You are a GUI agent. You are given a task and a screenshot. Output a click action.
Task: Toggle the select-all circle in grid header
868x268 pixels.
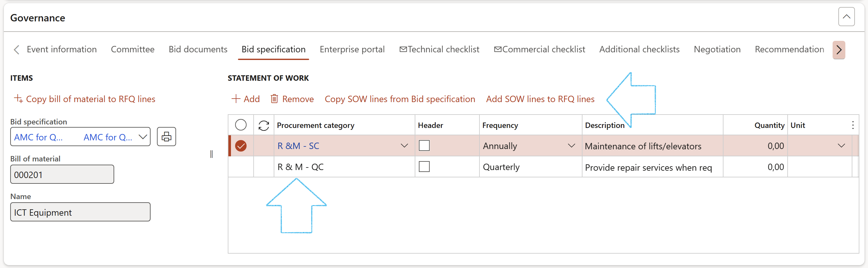(x=241, y=125)
